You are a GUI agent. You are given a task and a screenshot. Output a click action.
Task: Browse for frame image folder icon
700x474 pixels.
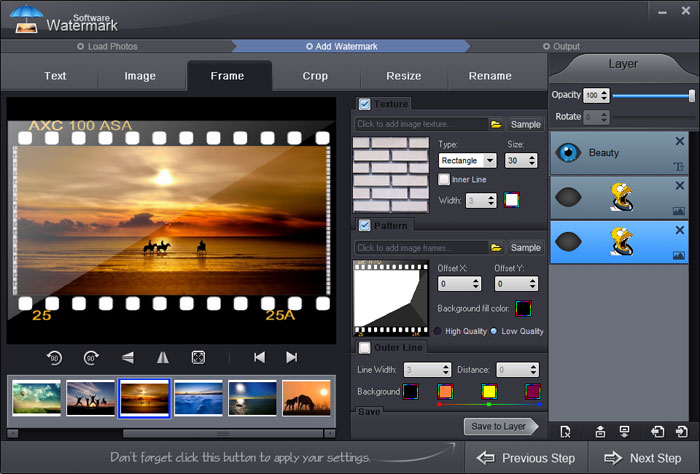[x=496, y=247]
